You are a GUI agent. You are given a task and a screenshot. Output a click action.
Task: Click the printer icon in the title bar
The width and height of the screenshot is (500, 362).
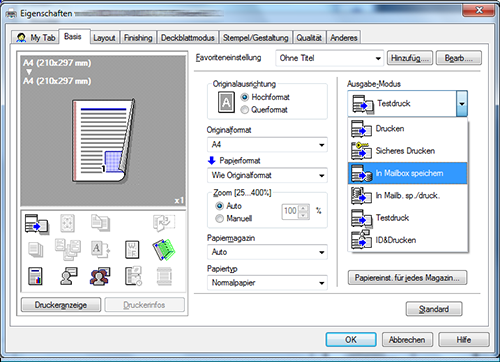pos(12,14)
